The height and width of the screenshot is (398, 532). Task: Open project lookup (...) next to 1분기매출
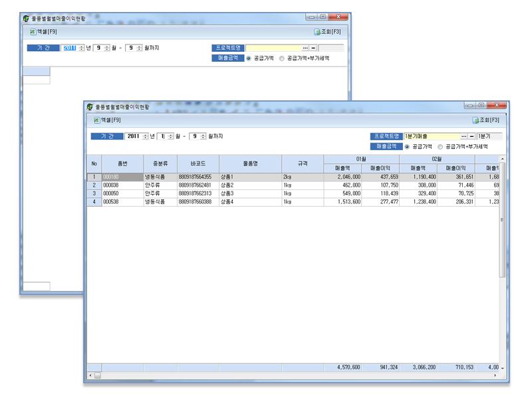coord(455,136)
